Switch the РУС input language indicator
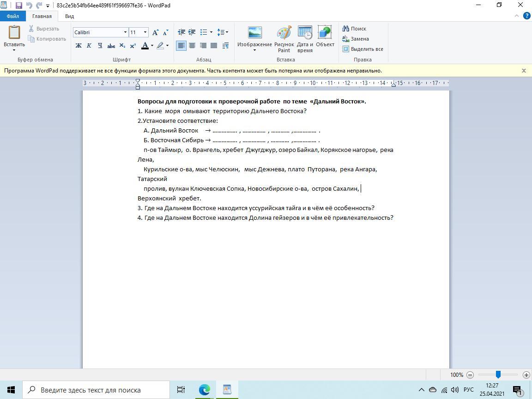Image resolution: width=532 pixels, height=399 pixels. 469,390
